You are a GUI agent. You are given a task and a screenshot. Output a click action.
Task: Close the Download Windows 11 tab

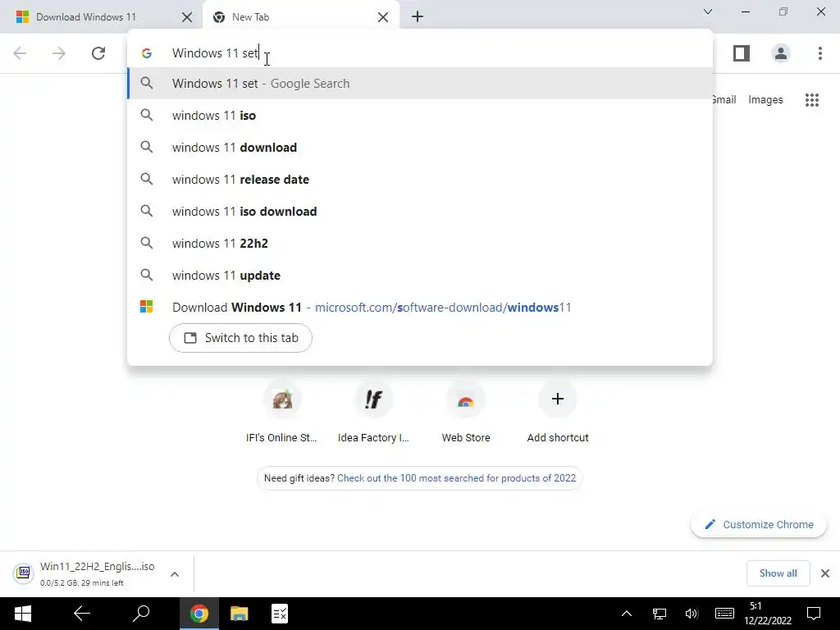pos(186,17)
